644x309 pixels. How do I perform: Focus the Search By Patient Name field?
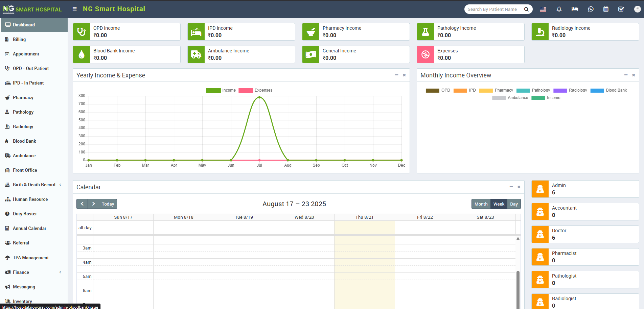(493, 9)
